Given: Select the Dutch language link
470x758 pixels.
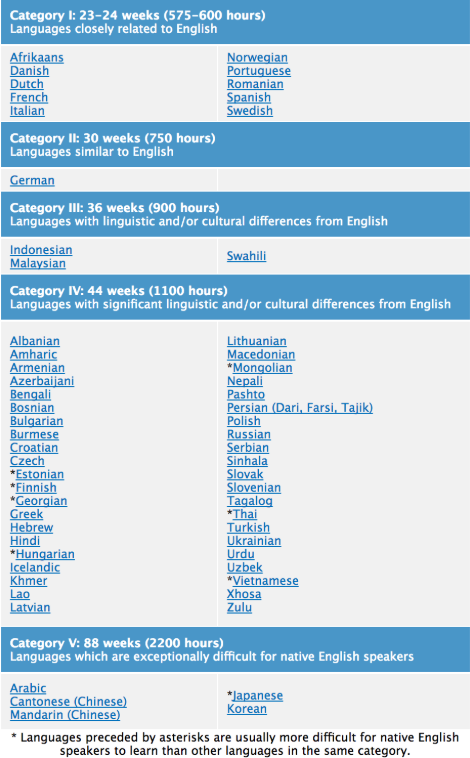Looking at the screenshot, I should point(27,84).
